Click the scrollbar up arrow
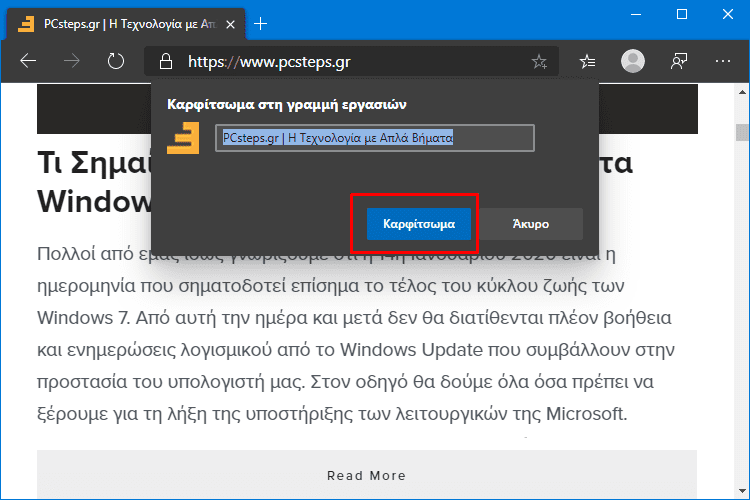 coord(742,92)
